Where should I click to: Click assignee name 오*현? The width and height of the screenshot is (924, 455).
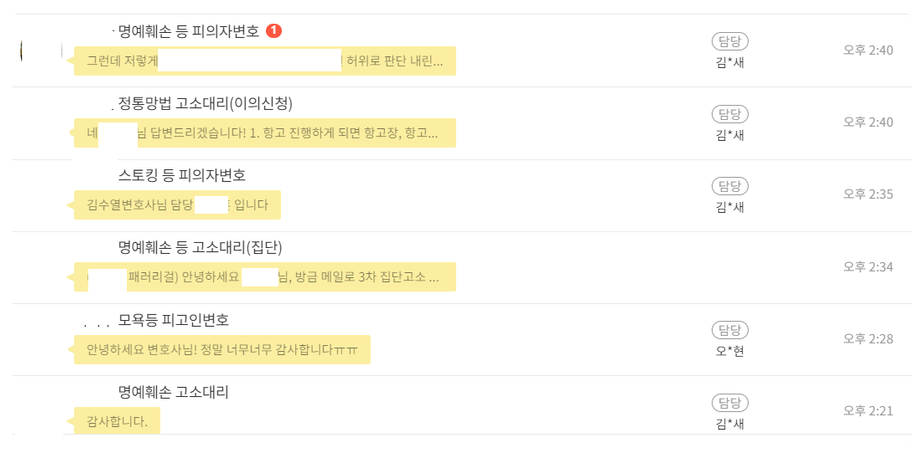[730, 350]
